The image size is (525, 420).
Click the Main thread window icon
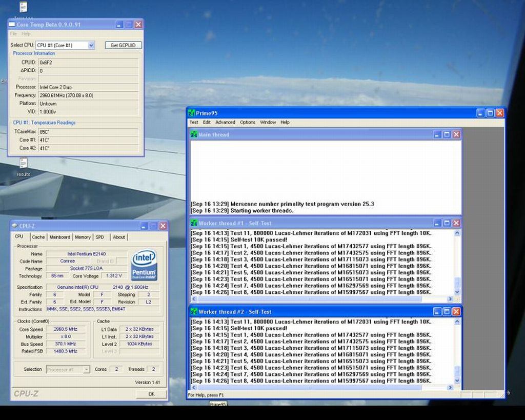[x=194, y=135]
